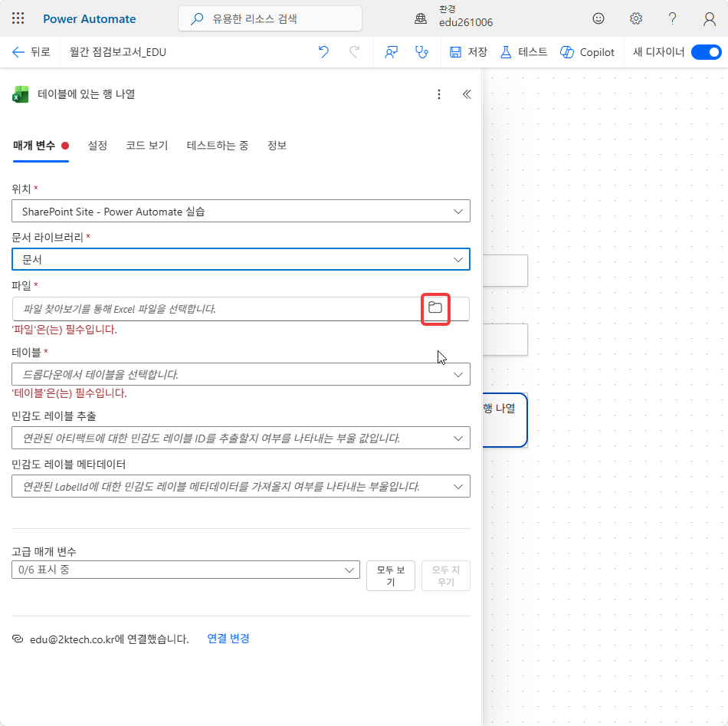
Task: Click the Power Automate home title
Action: pos(89,18)
